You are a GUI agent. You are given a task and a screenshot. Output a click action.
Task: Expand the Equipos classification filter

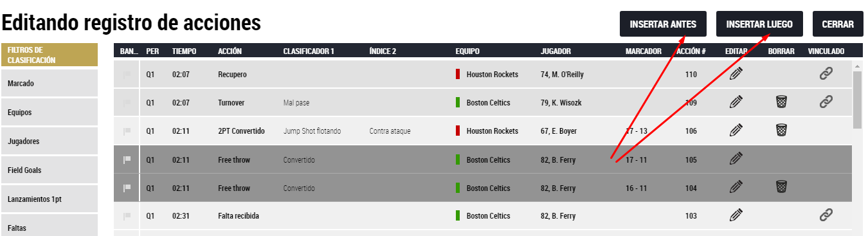pyautogui.click(x=49, y=112)
